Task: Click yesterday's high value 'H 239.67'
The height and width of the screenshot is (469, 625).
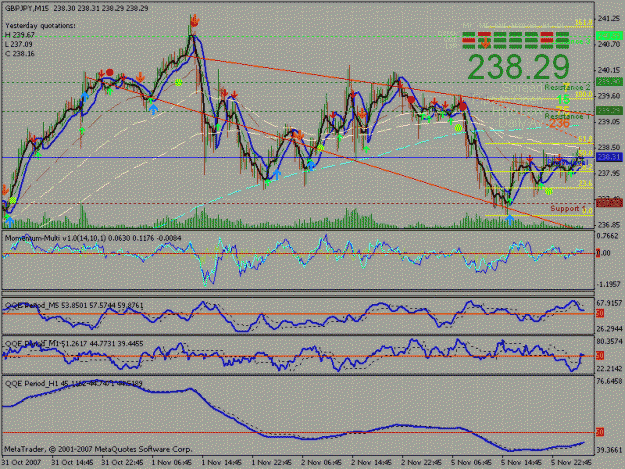Action: click(20, 35)
